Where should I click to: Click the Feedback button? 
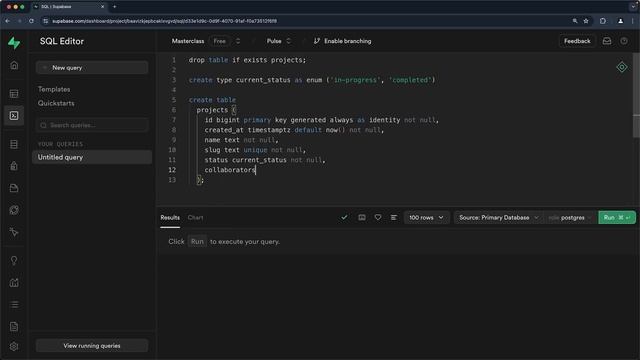pyautogui.click(x=577, y=41)
